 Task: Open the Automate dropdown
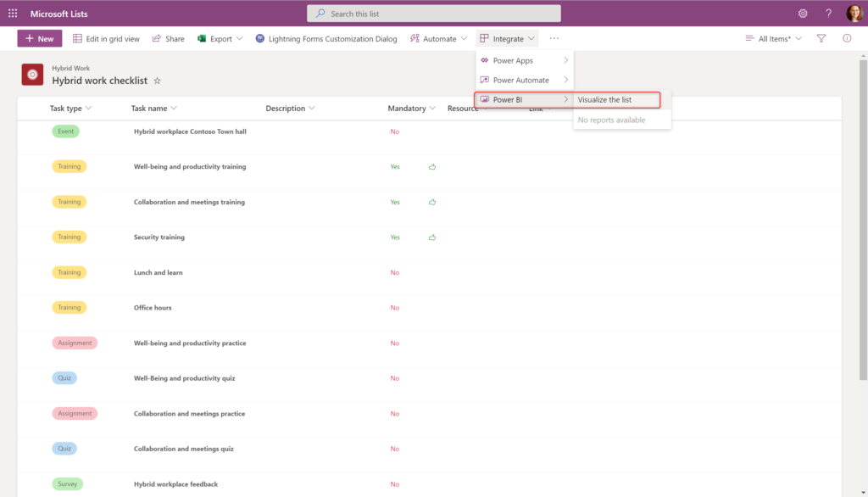point(438,38)
